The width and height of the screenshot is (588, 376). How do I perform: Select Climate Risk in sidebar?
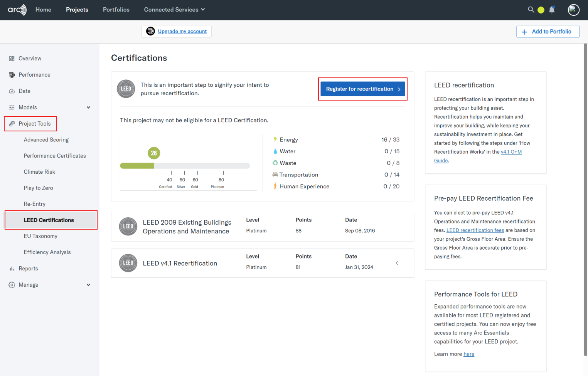[39, 172]
